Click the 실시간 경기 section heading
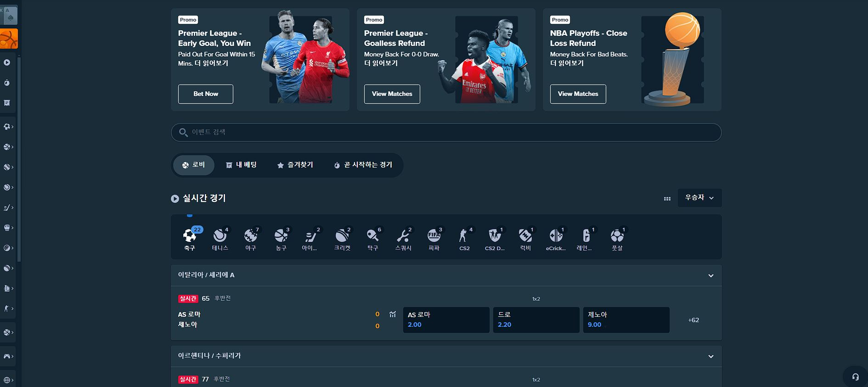 point(204,198)
